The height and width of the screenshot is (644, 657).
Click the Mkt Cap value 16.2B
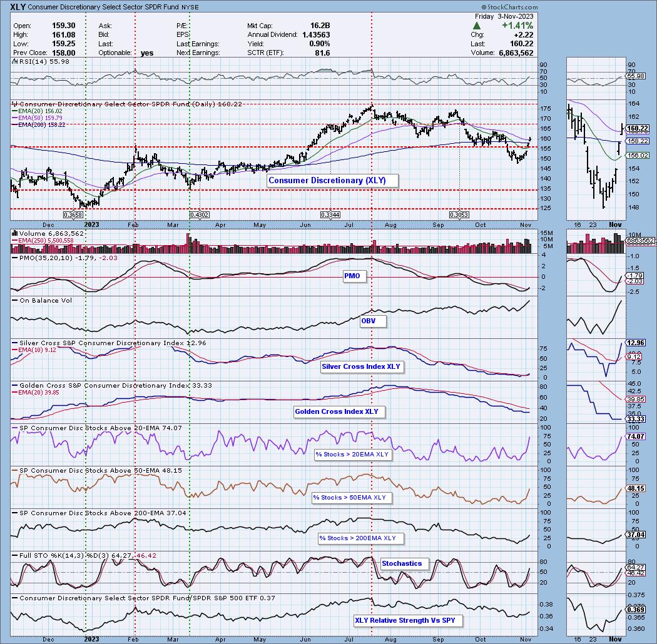320,26
